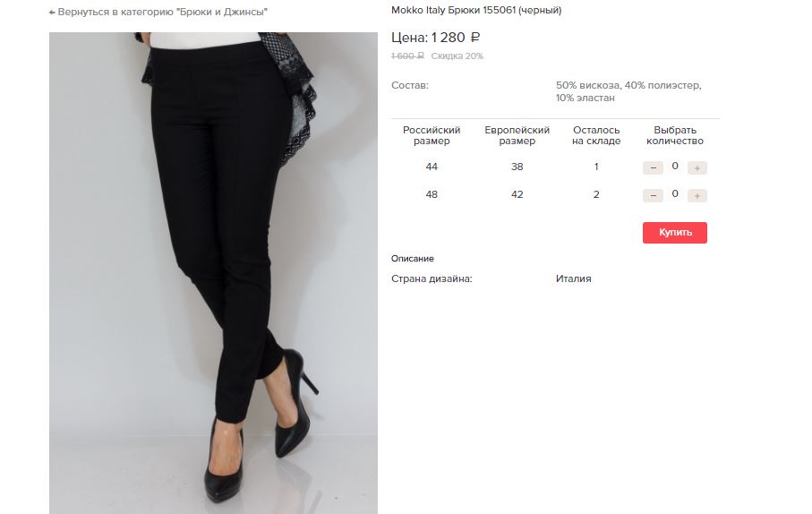Return to category 'Брюки и Джинсы' link
812x514 pixels.
point(158,12)
